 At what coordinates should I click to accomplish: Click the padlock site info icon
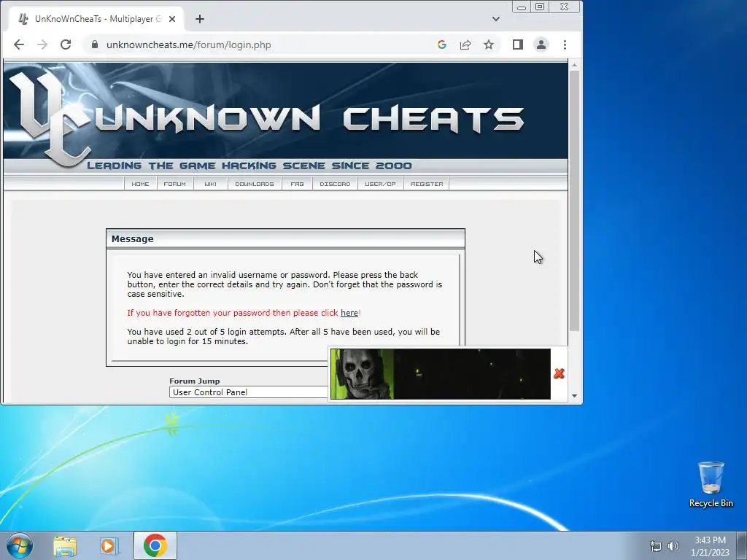(95, 44)
